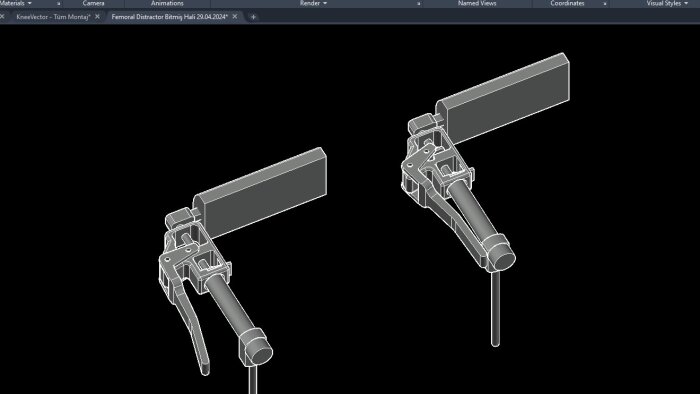This screenshot has height=394, width=700.
Task: Select Femoral Distractor Bitmiş Hali drawing tab
Action: (x=170, y=17)
